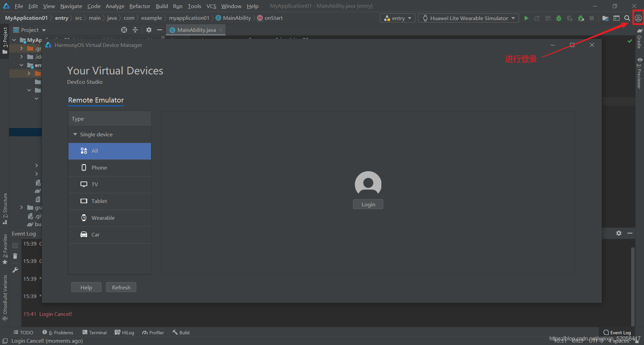
Task: Toggle the OhosBuild Variants tool window
Action: pos(5,298)
